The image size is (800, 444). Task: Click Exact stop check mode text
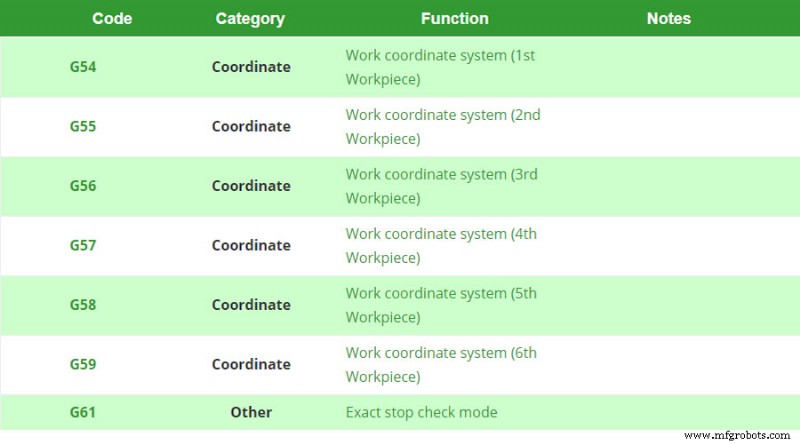tap(421, 412)
